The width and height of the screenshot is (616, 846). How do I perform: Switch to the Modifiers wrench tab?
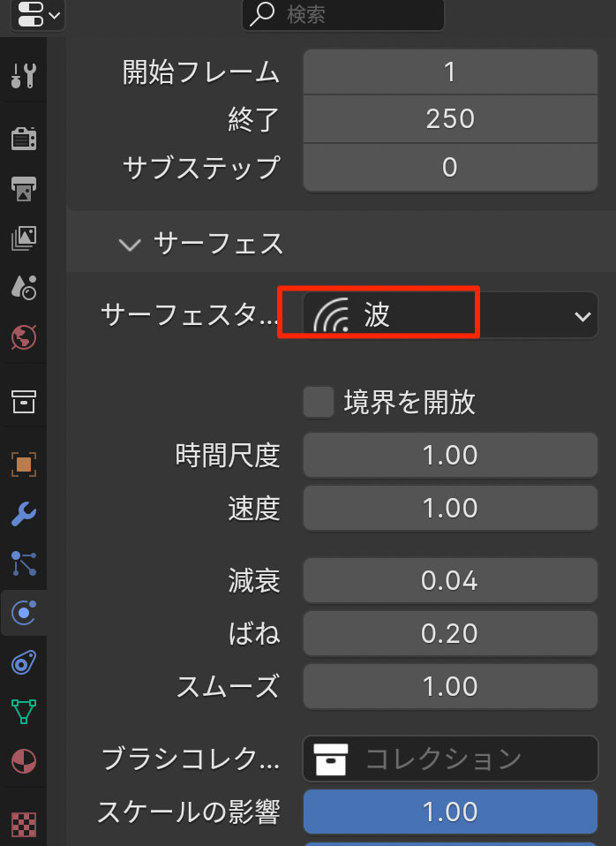coord(23,513)
